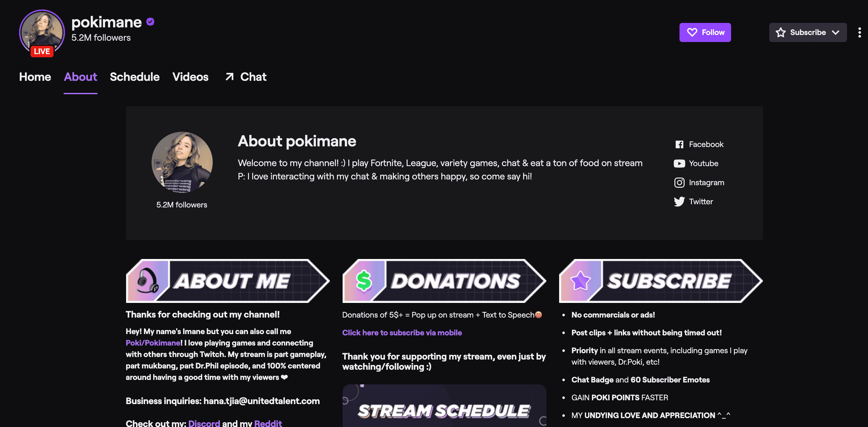The image size is (868, 427).
Task: Click the large profile picture in About panel
Action: click(x=182, y=162)
